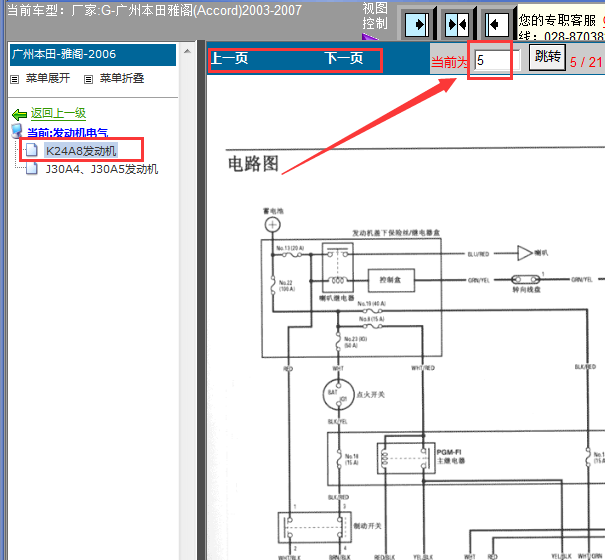Click the 返回上一级 link

point(58,114)
